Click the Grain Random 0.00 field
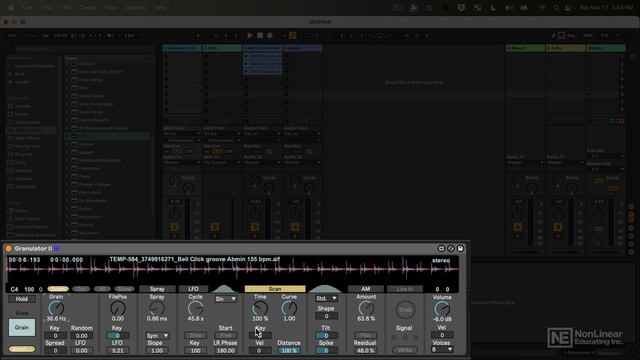The image size is (640, 360). pyautogui.click(x=82, y=336)
